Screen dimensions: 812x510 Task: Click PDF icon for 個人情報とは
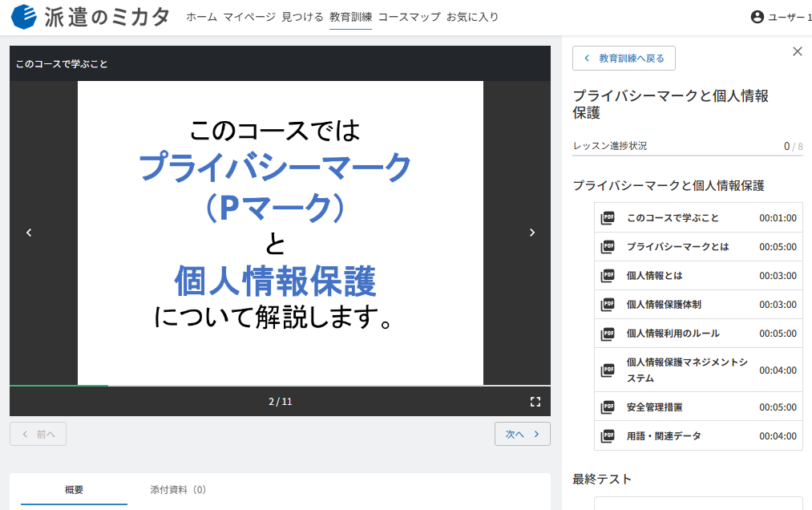pyautogui.click(x=608, y=276)
